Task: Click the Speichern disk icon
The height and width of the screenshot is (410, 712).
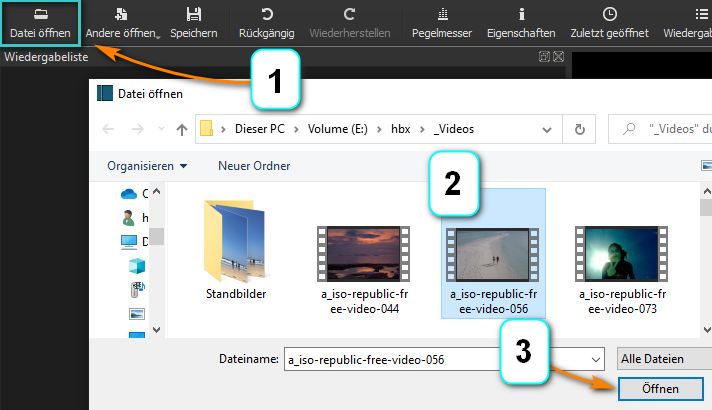Action: point(194,22)
